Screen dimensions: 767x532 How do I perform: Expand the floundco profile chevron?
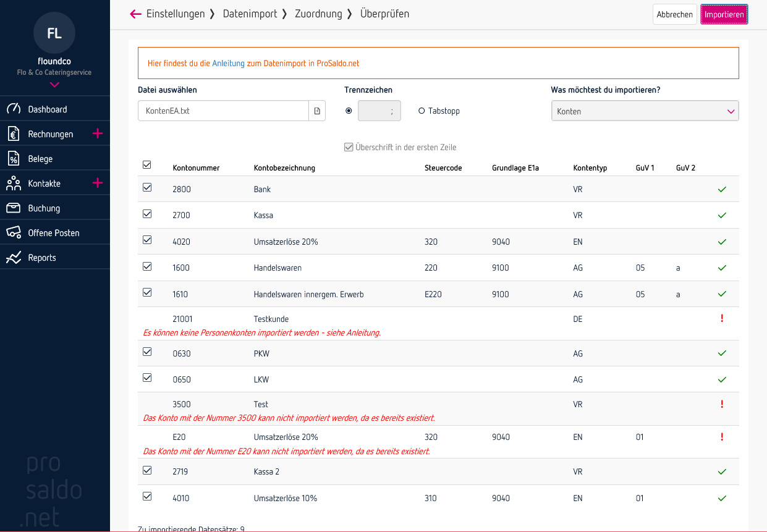click(x=54, y=85)
